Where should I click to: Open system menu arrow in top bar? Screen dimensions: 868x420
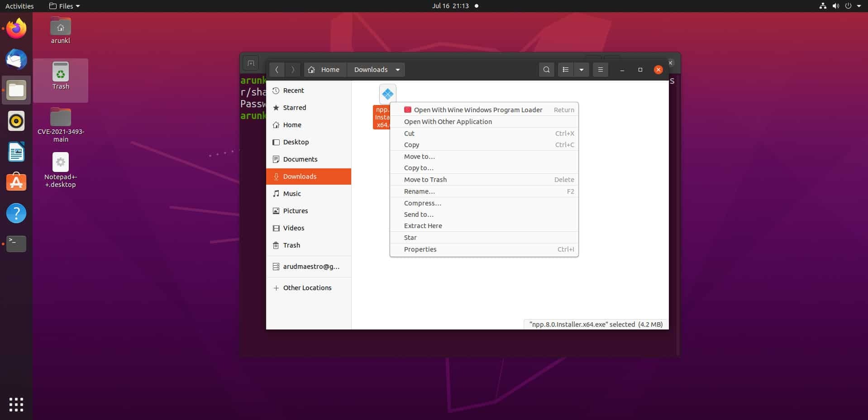859,6
